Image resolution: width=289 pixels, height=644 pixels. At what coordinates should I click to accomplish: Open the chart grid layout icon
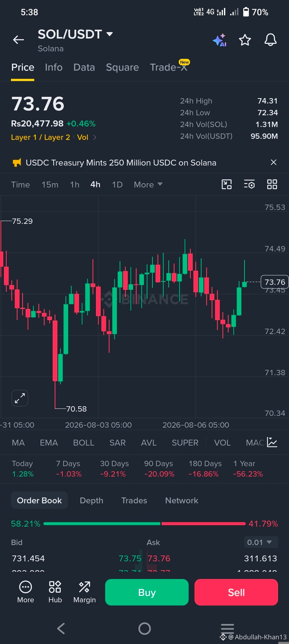(272, 184)
